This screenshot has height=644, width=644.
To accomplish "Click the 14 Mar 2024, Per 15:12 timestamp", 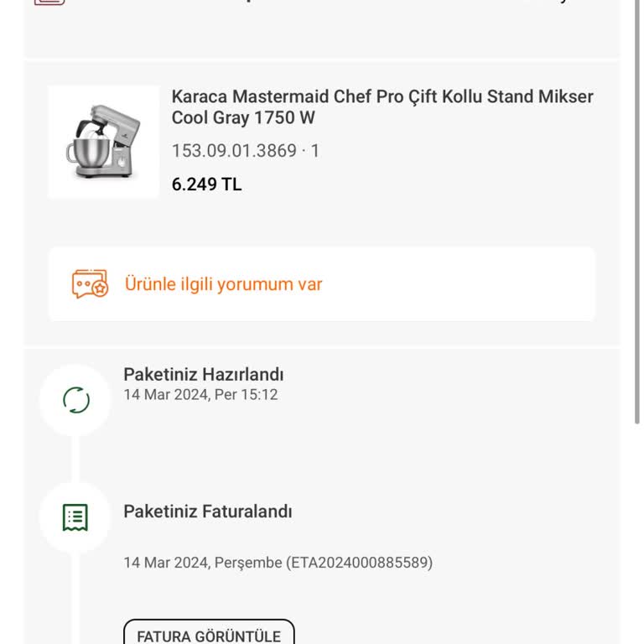I will [200, 394].
